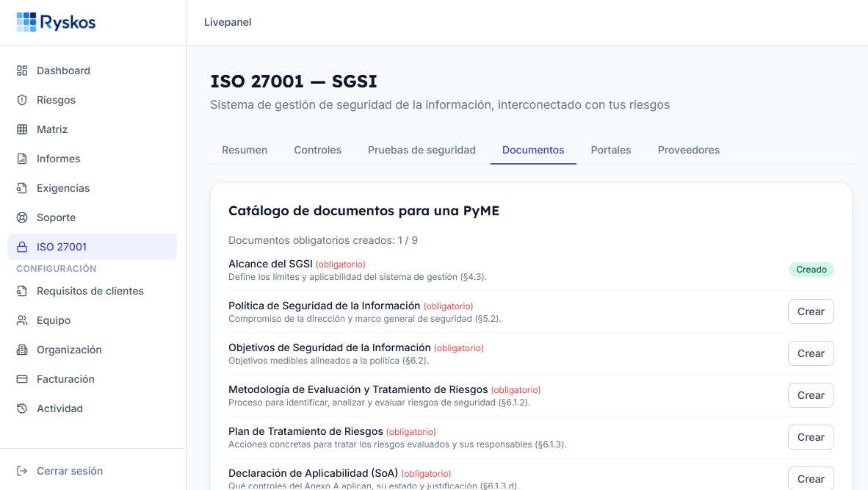The height and width of the screenshot is (490, 868).
Task: Click the Exigencias scroll icon
Action: (22, 187)
